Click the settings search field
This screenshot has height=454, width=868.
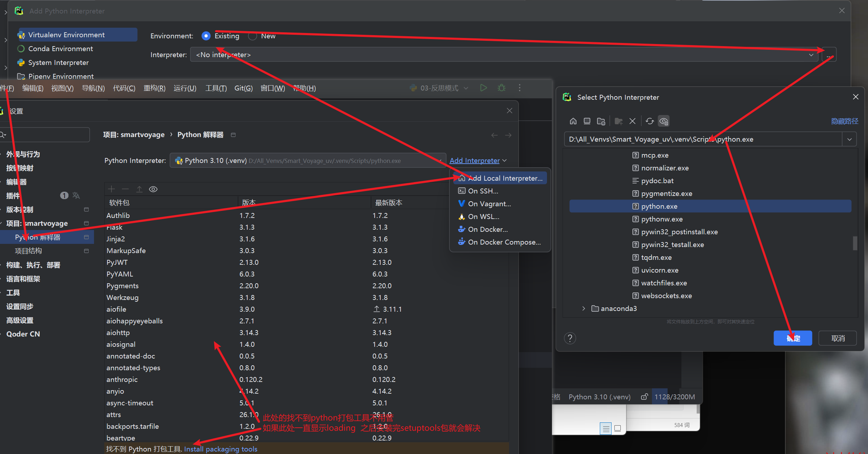tap(45, 135)
